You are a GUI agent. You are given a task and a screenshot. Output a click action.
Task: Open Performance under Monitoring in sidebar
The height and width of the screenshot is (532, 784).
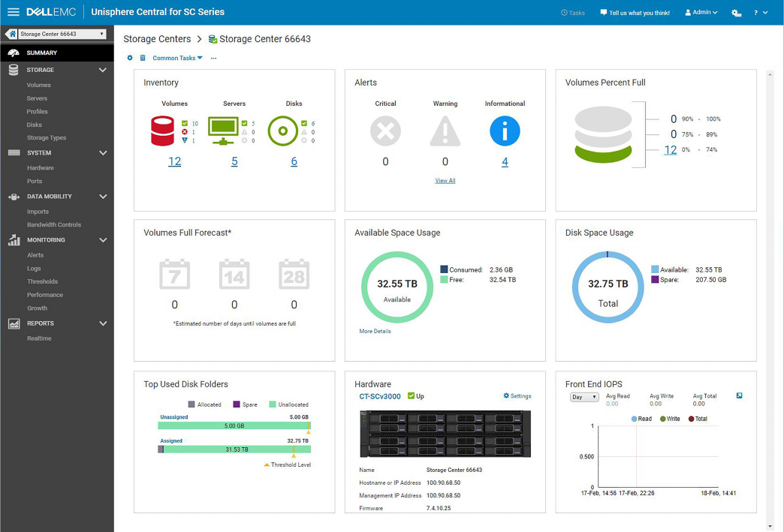click(45, 295)
